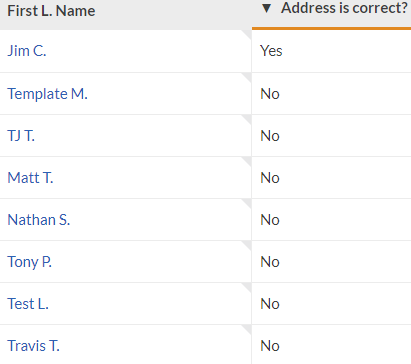Screen dimensions: 411x364
Task: Click the corner marker on TJ T. cell
Action: [x=246, y=120]
